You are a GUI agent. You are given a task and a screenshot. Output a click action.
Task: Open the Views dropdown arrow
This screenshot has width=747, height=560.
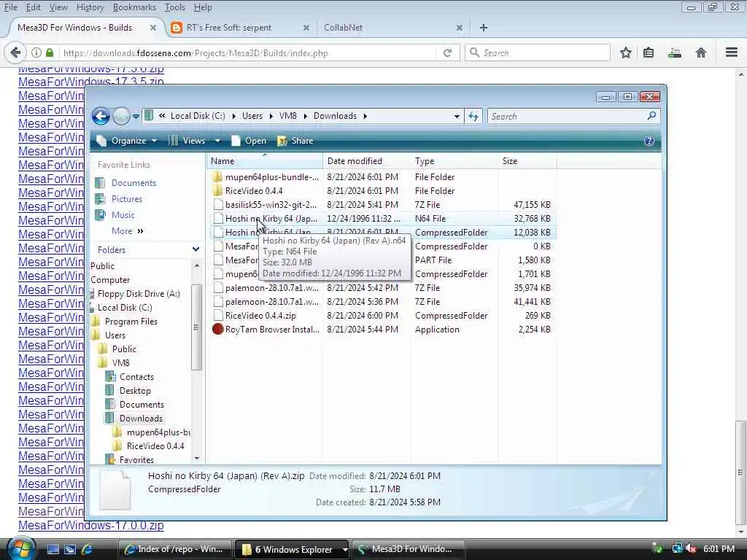tap(217, 141)
